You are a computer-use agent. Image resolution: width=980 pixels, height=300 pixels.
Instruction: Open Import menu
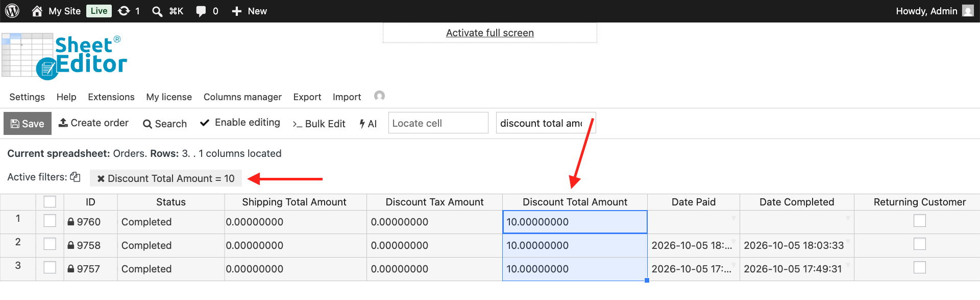click(x=347, y=97)
